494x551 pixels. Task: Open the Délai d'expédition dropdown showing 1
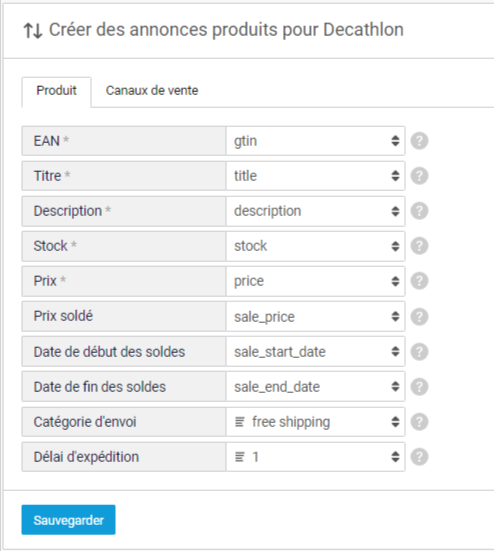(x=316, y=457)
